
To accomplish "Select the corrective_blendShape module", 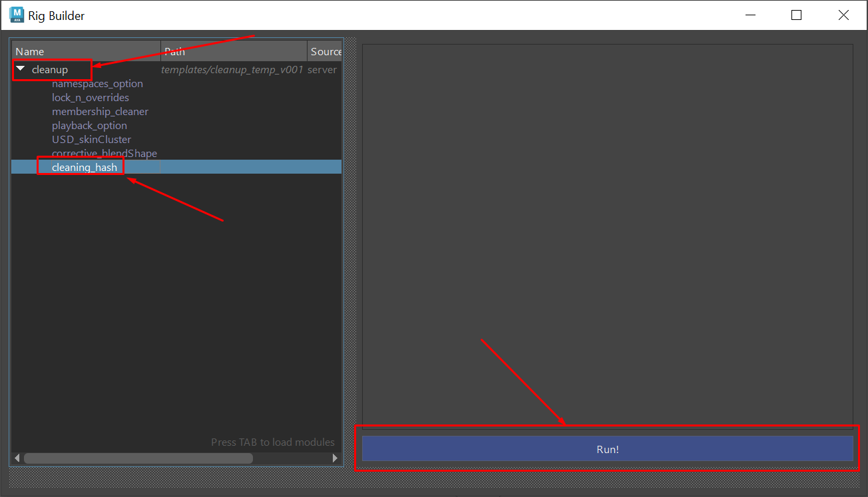I will pyautogui.click(x=105, y=154).
